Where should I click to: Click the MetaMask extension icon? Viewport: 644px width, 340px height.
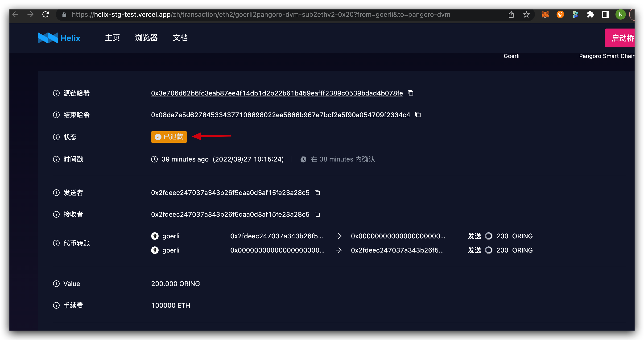[x=545, y=14]
